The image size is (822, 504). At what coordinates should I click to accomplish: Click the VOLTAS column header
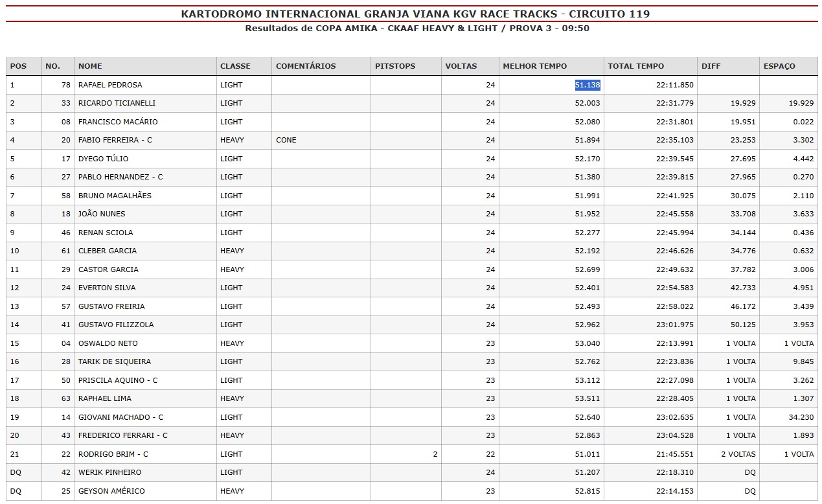(x=470, y=66)
